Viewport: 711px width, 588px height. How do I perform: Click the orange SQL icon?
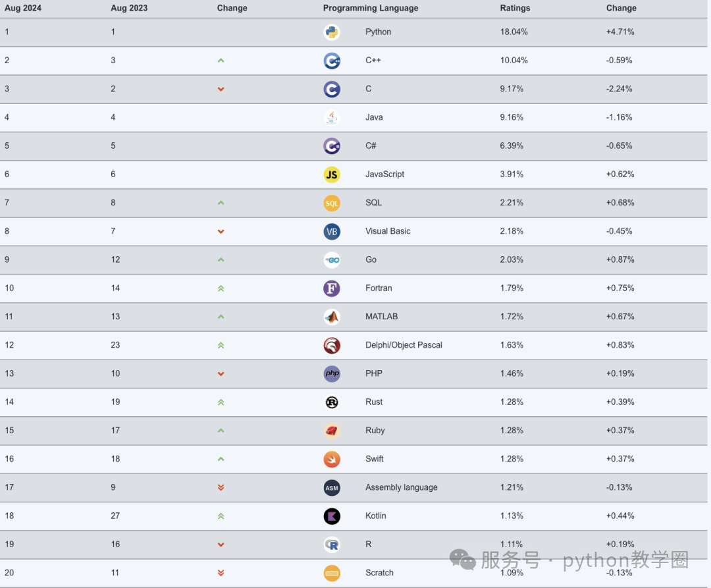click(x=332, y=203)
